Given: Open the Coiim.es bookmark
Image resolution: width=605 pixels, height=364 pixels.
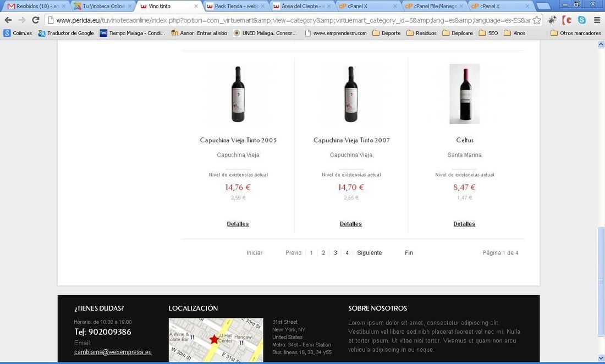Looking at the screenshot, I should click(18, 33).
